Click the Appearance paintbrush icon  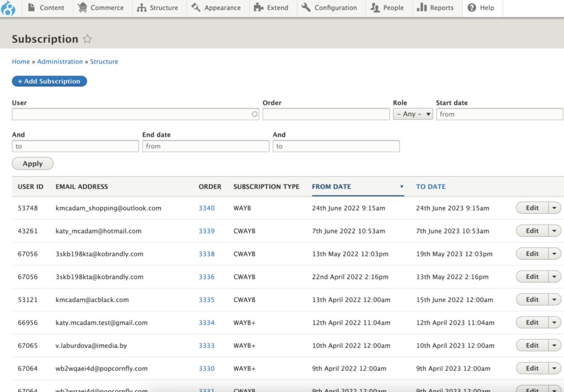(196, 8)
